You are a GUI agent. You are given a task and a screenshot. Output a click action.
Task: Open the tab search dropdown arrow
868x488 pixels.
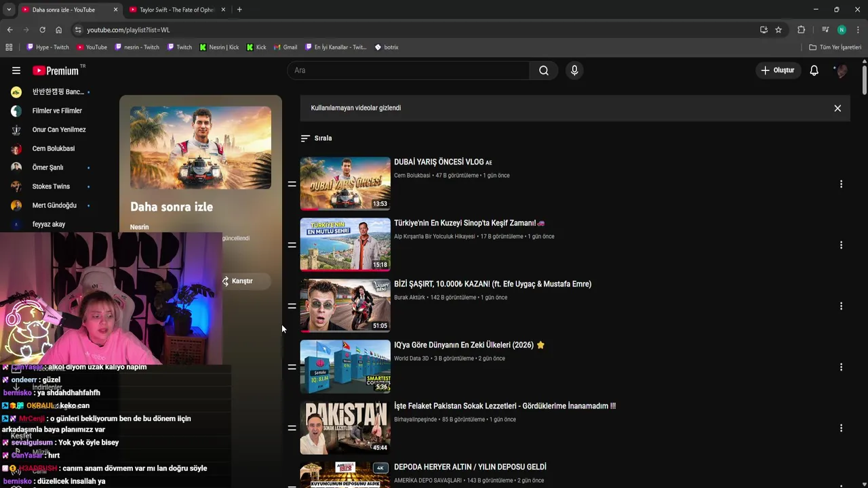[x=8, y=9]
